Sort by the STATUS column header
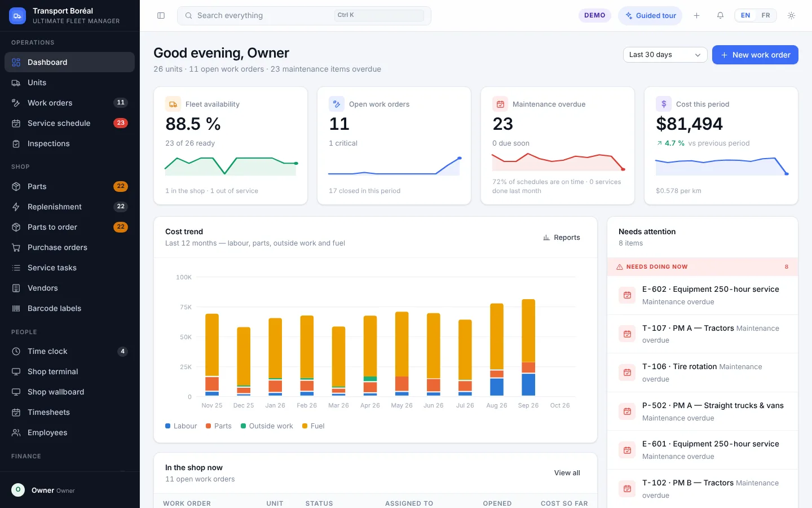Screen dimensions: 812x508 click(319, 503)
